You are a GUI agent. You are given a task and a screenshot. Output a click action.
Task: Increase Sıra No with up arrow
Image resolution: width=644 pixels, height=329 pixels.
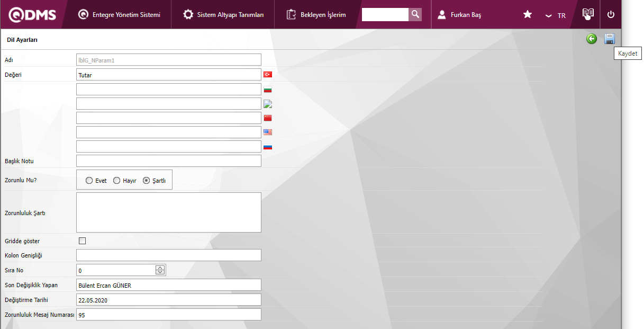[160, 268]
